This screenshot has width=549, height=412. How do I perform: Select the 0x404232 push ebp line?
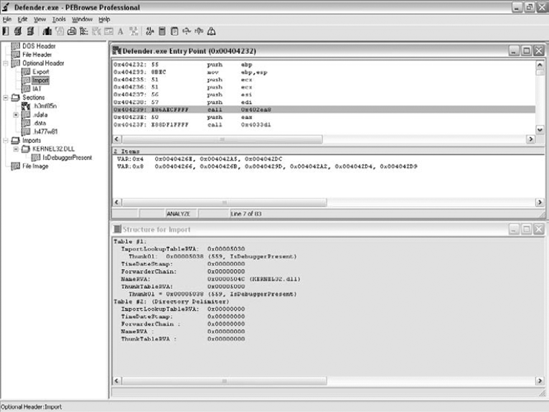(324, 65)
